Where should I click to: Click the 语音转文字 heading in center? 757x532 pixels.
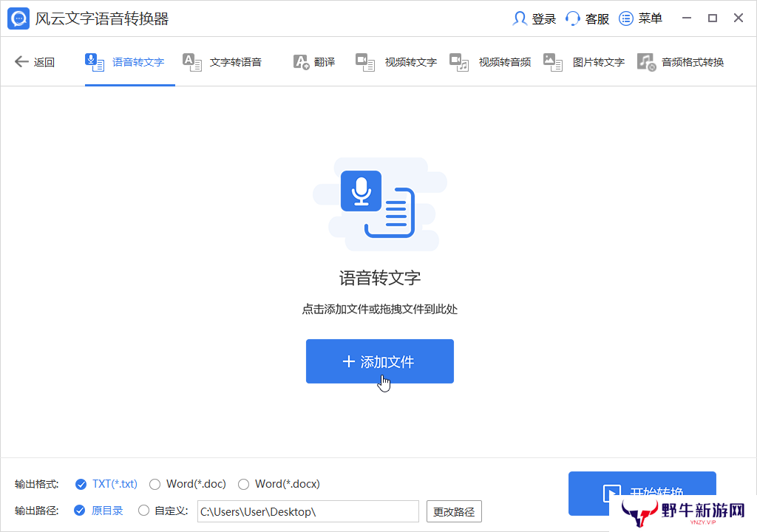380,278
